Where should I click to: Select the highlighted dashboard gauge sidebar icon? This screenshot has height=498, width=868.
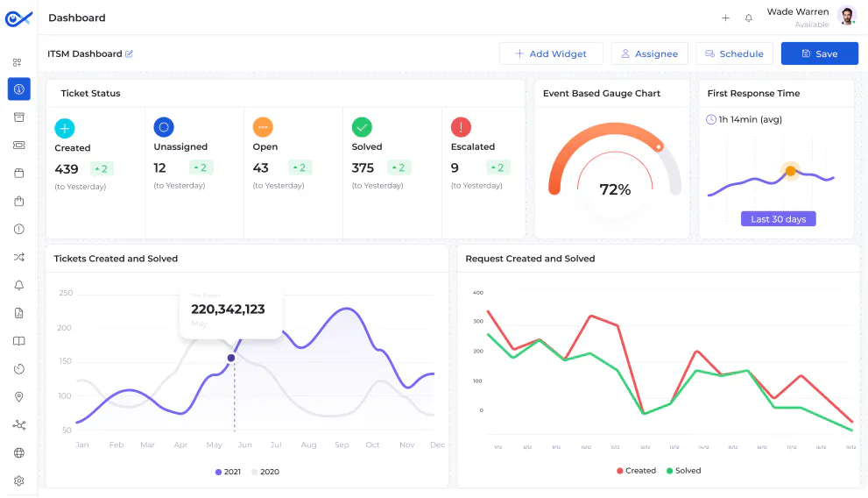click(18, 89)
